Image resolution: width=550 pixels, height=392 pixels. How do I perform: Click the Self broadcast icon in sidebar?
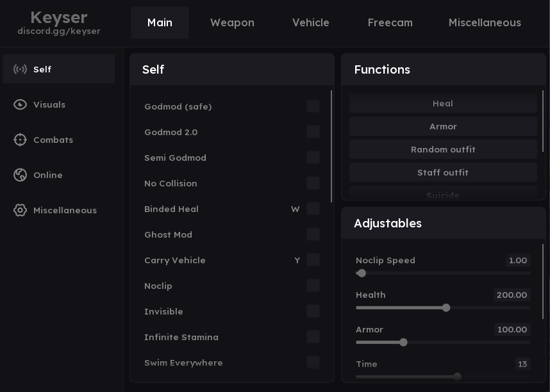20,69
